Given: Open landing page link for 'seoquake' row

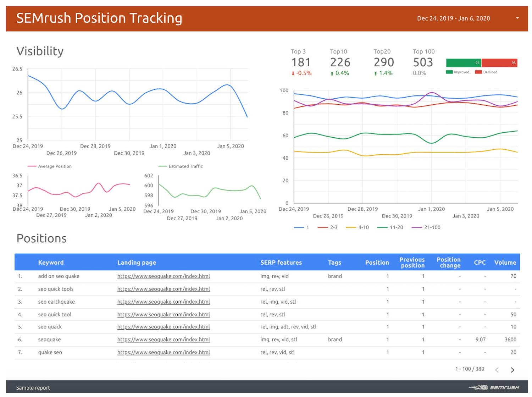Looking at the screenshot, I should (x=164, y=340).
